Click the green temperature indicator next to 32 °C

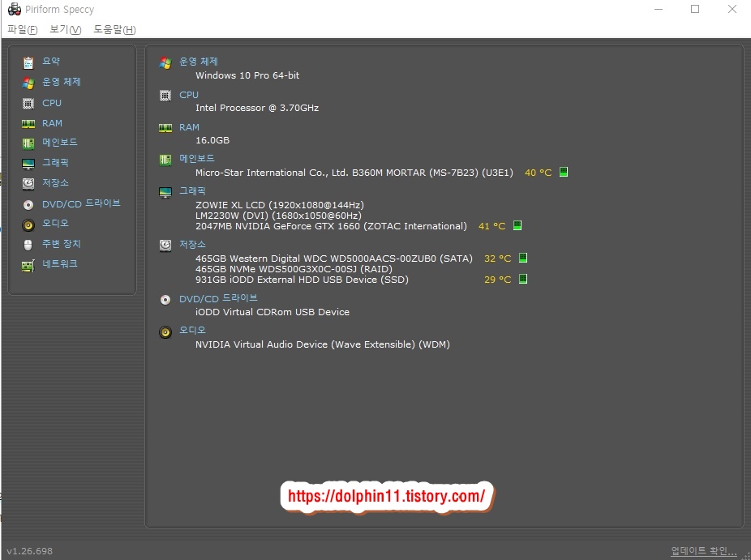click(523, 258)
